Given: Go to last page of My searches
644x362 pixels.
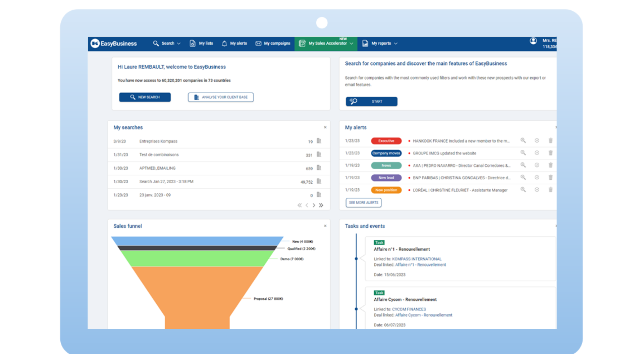Looking at the screenshot, I should (321, 205).
